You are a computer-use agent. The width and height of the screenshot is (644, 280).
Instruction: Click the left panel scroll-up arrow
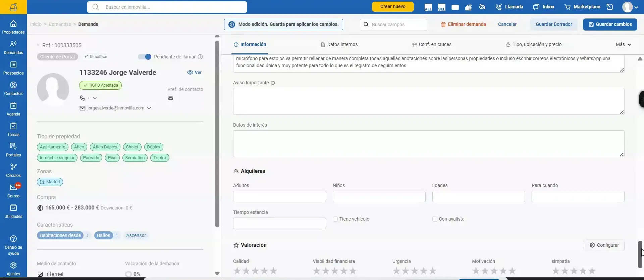pos(217,36)
